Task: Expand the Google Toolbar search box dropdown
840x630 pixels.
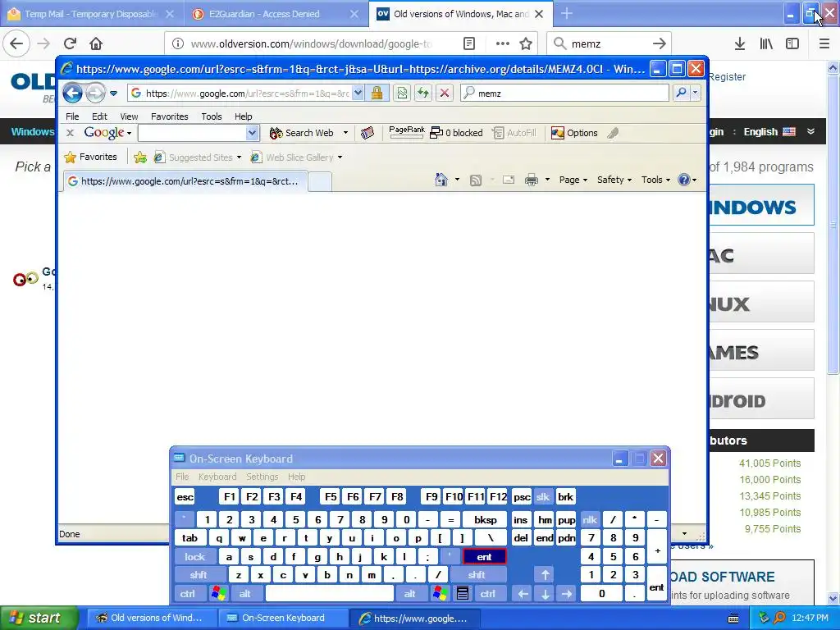Action: click(253, 133)
